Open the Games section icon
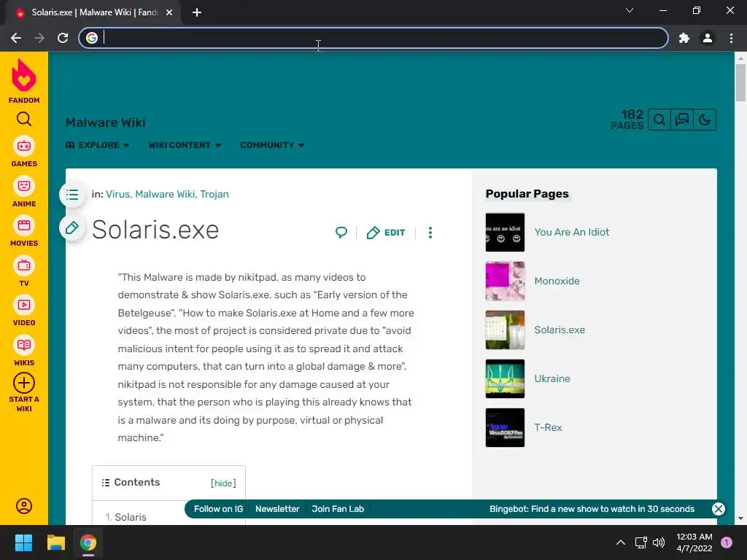747x560 pixels. pyautogui.click(x=24, y=146)
